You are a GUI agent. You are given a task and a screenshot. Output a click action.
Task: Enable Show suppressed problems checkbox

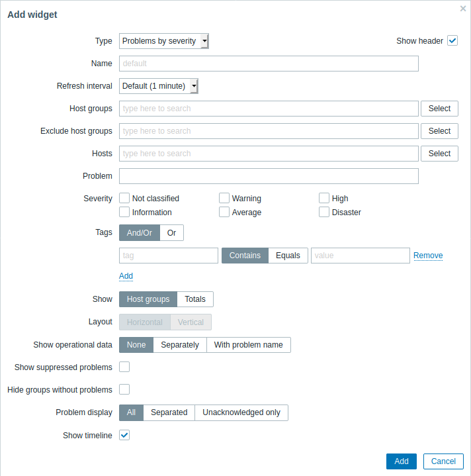[x=124, y=367]
